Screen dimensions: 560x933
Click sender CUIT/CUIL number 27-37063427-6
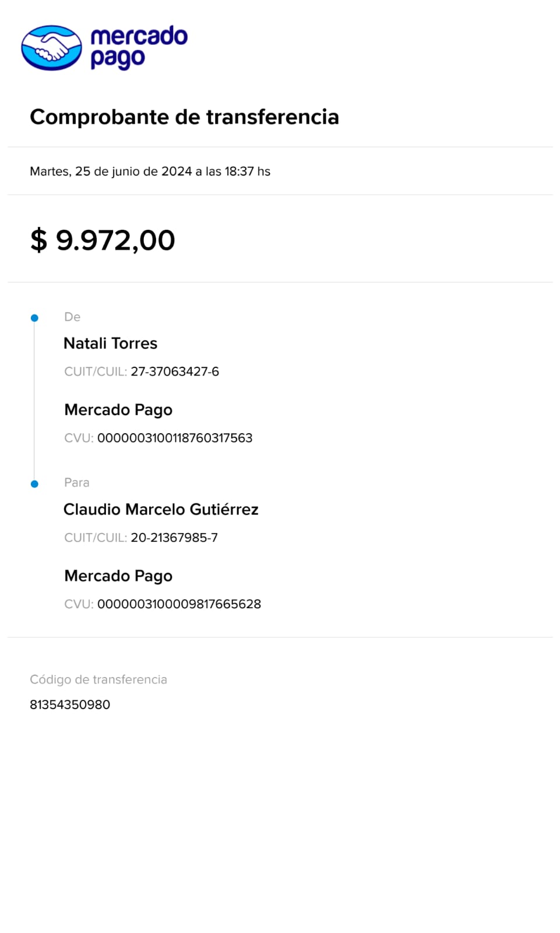coord(175,371)
